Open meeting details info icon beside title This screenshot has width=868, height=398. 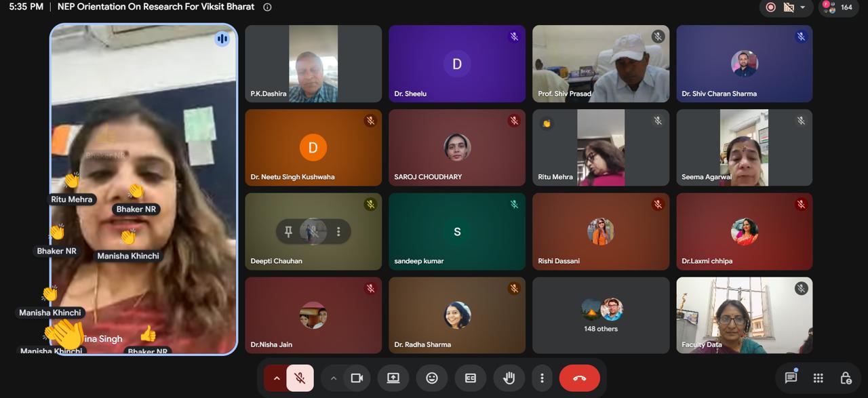[267, 7]
